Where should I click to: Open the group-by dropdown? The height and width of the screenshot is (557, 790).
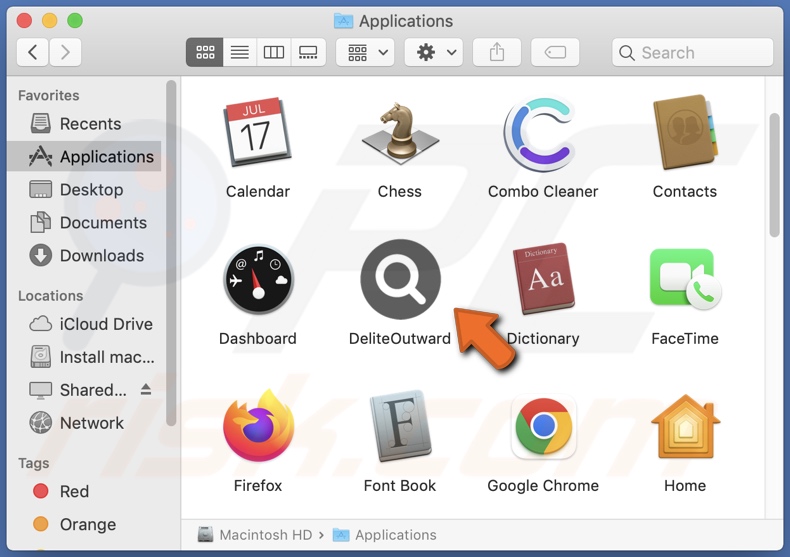pos(365,52)
